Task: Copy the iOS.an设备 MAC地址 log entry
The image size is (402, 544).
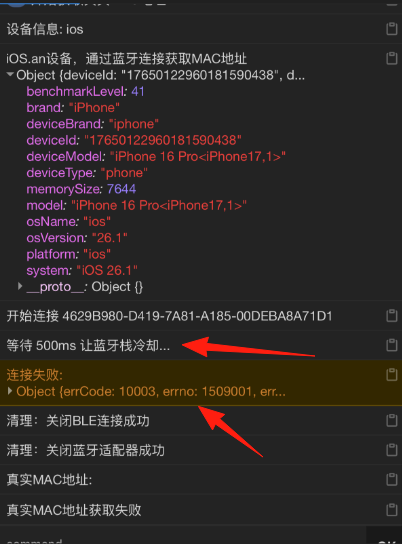Action: tap(392, 58)
